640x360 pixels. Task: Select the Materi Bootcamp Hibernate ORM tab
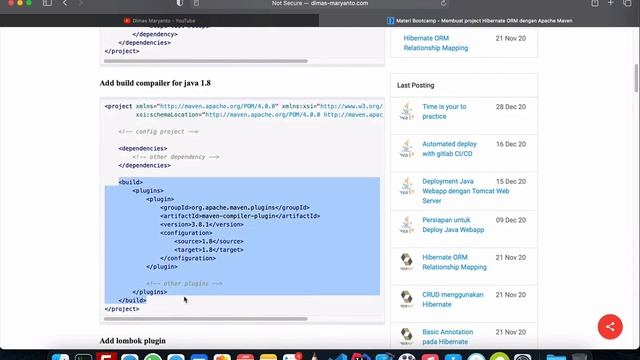(480, 20)
